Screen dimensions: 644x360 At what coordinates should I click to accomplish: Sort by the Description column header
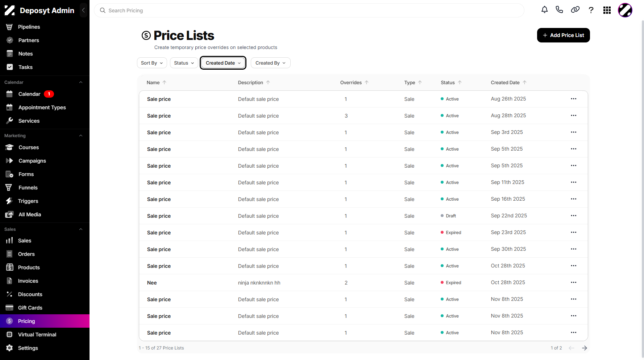tap(254, 82)
